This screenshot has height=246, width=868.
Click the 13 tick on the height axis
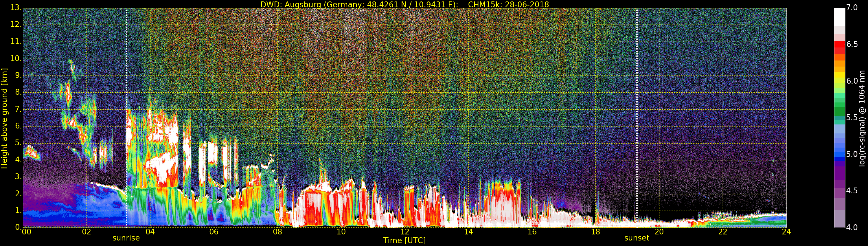point(16,8)
